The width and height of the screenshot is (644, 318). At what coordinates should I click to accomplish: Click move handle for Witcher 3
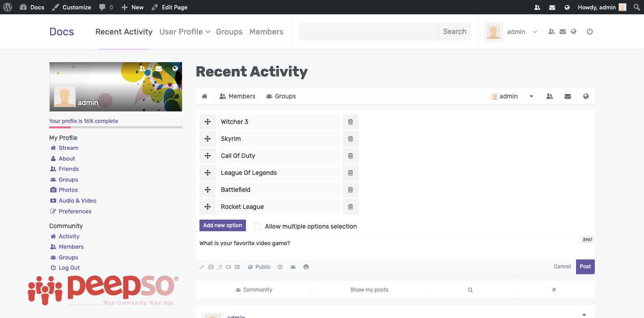(208, 122)
